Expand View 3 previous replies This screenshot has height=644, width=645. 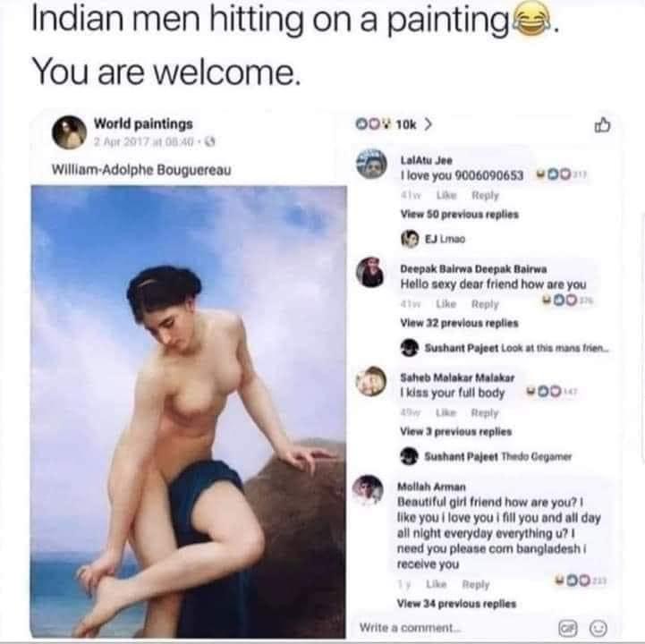(455, 432)
